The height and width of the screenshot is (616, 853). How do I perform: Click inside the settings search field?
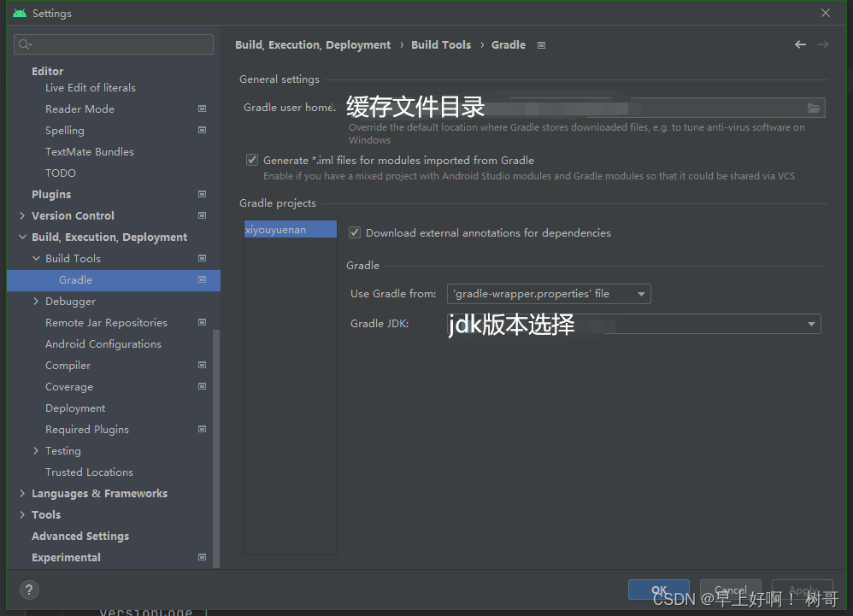coord(114,44)
